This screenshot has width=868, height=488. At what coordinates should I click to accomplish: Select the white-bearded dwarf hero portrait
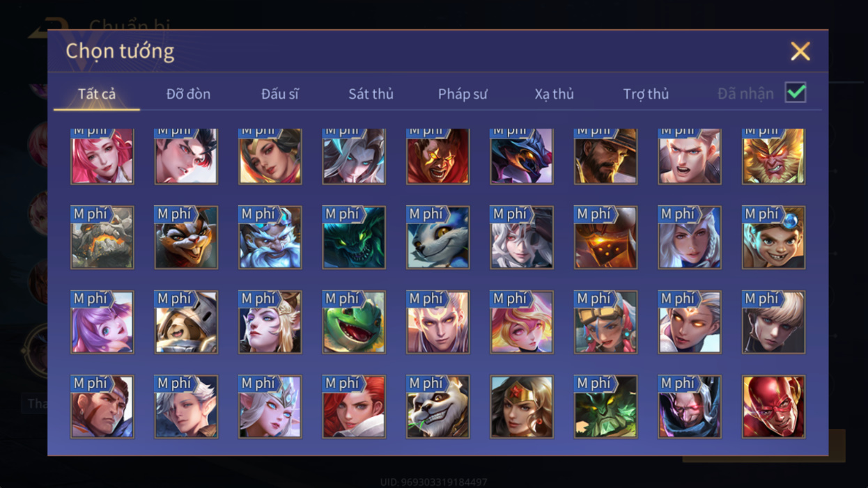(270, 237)
